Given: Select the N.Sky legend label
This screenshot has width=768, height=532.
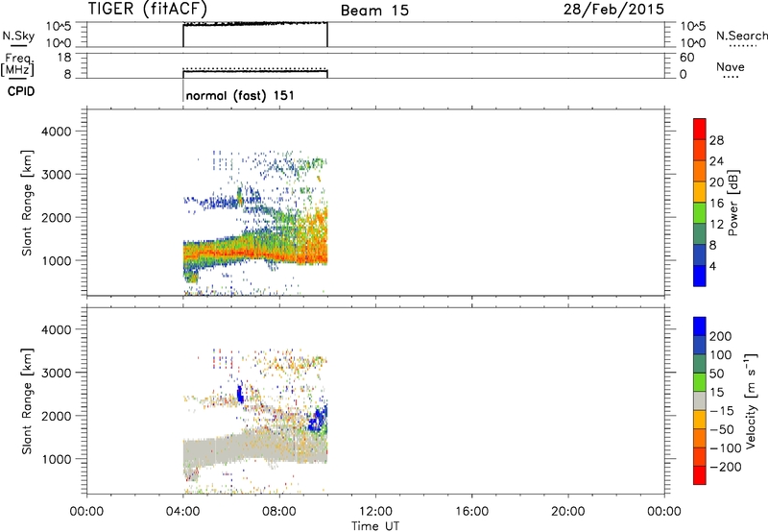Looking at the screenshot, I should pos(18,36).
